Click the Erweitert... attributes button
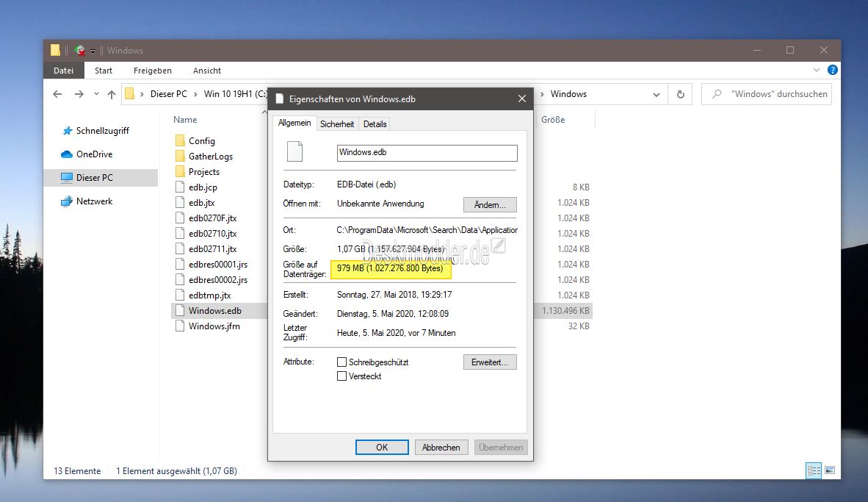Image resolution: width=868 pixels, height=502 pixels. [490, 362]
